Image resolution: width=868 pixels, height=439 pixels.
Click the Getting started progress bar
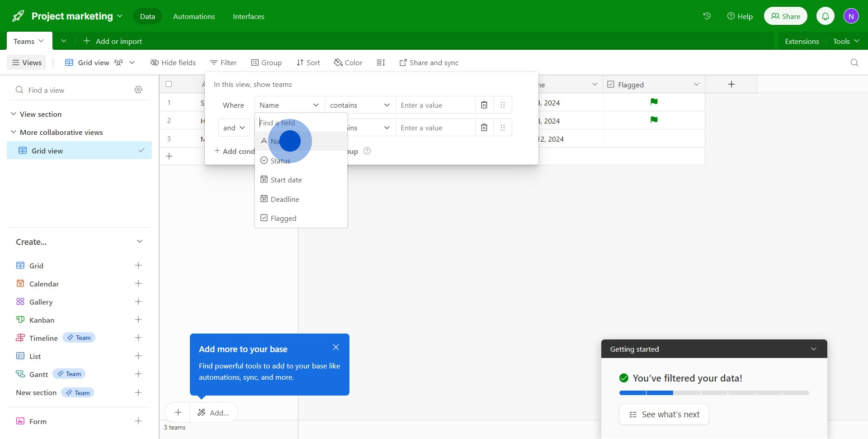(714, 393)
